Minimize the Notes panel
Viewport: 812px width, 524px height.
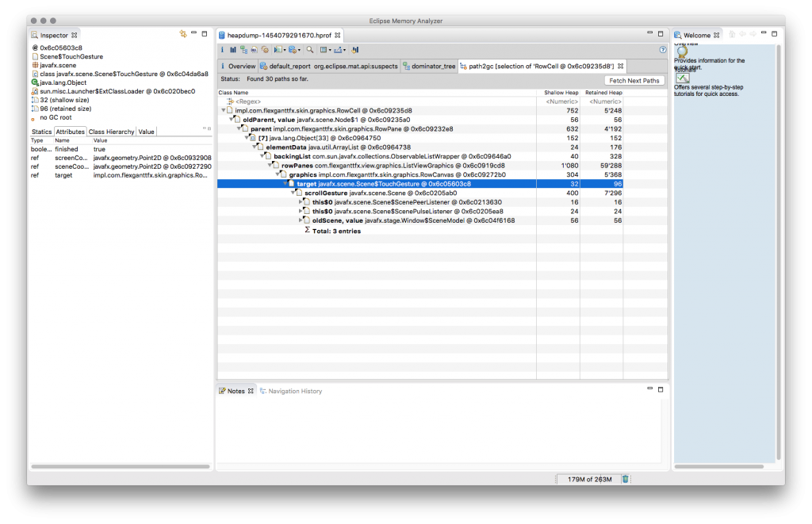650,388
